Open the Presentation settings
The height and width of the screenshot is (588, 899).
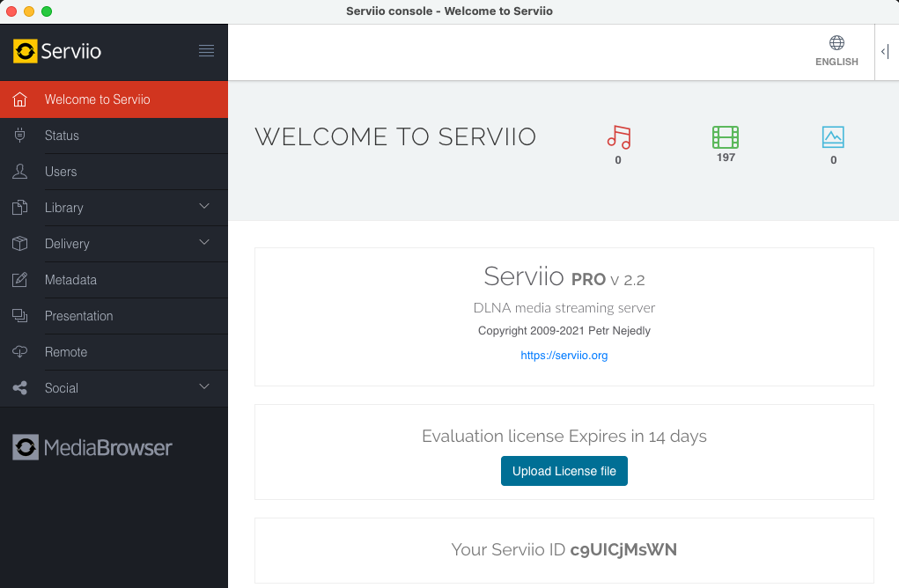pyautogui.click(x=114, y=316)
